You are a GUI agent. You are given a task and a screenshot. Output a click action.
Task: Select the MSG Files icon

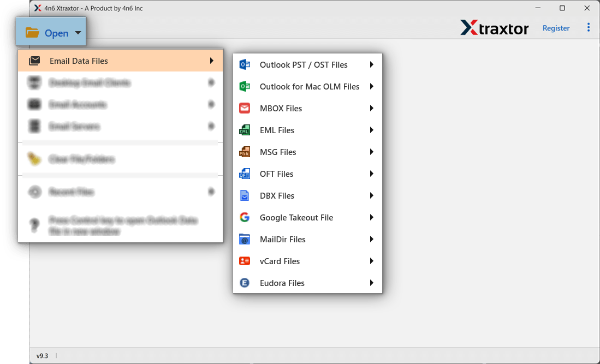245,152
